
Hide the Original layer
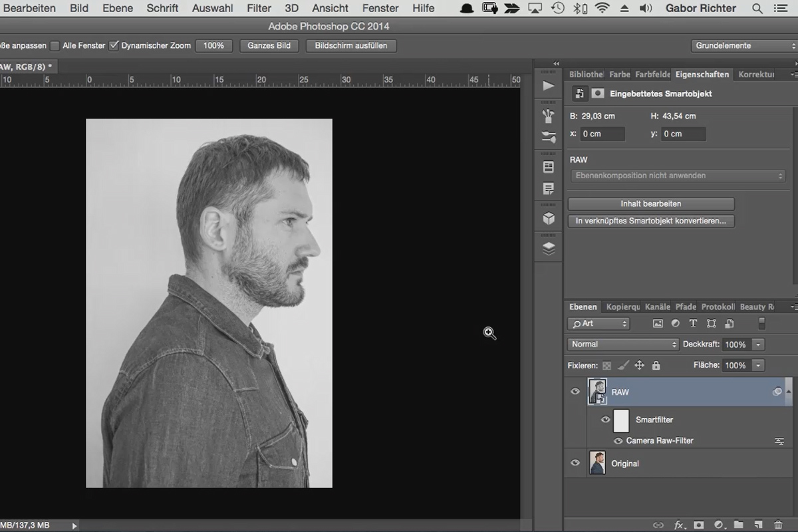pos(575,464)
